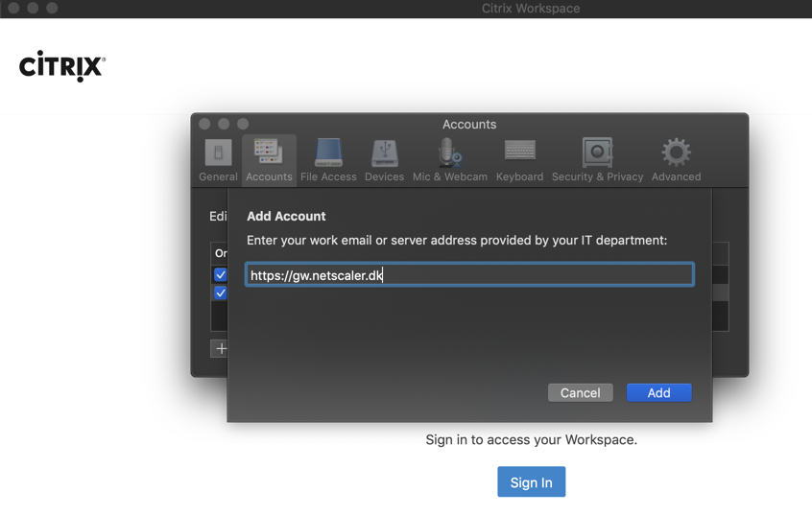Select the Accounts preferences tab
This screenshot has height=515, width=812.
point(269,160)
